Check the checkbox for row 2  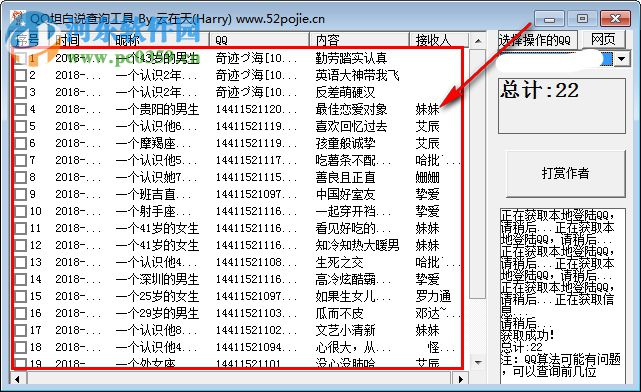(21, 75)
